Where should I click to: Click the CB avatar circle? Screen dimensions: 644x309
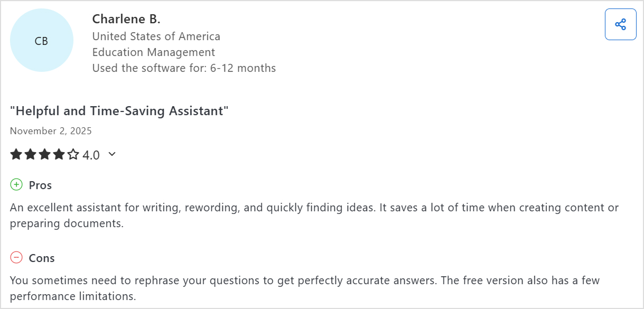coord(41,41)
